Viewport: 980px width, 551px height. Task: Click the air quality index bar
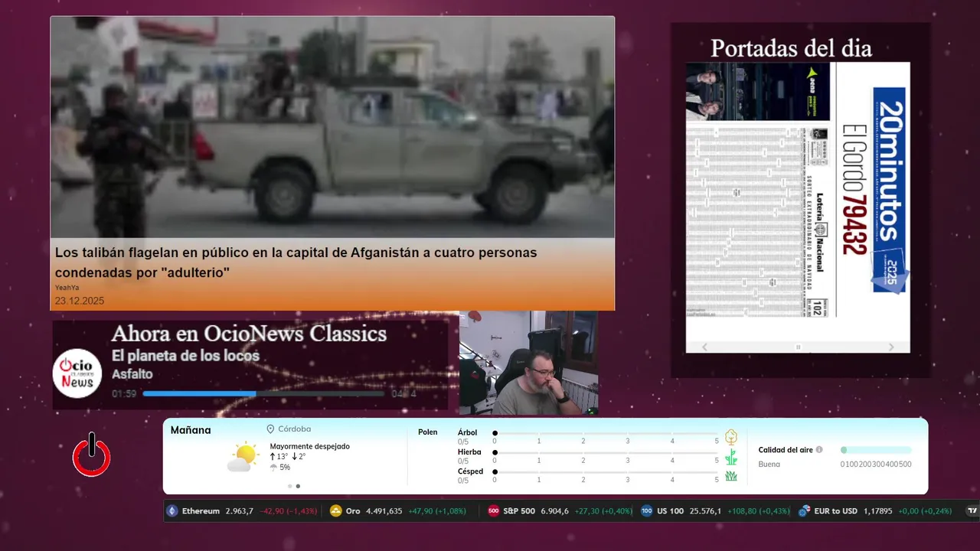[x=876, y=450]
